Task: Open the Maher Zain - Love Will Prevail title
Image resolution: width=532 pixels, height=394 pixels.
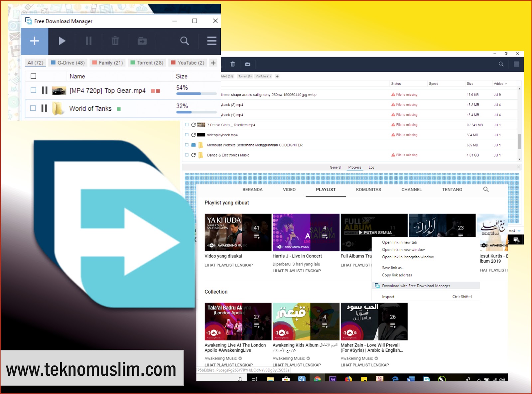Action: tap(372, 347)
